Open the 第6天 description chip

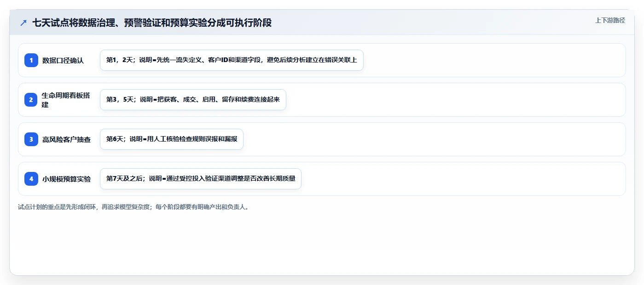point(171,139)
